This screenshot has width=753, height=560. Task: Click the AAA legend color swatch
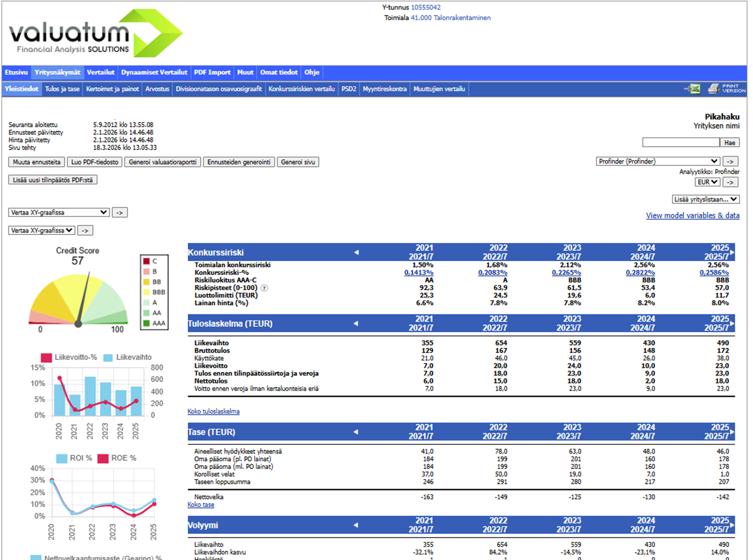click(x=146, y=323)
